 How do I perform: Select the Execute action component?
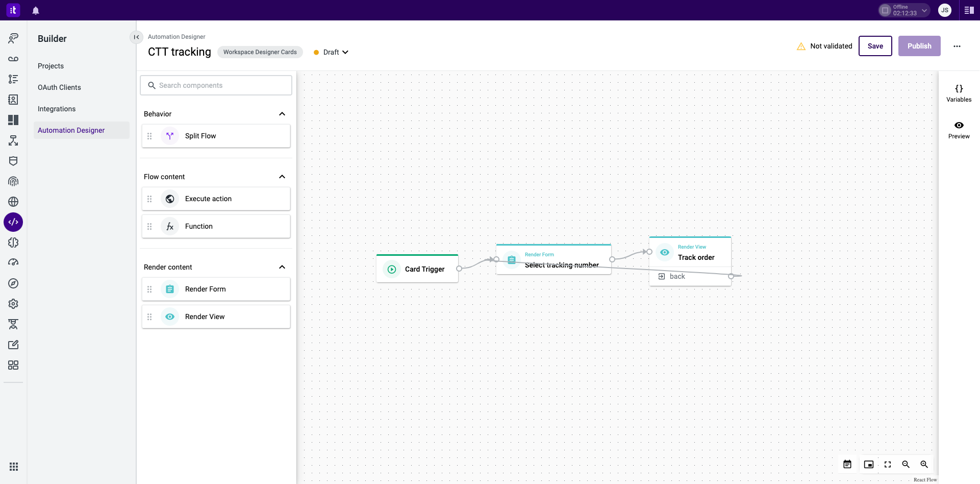216,199
